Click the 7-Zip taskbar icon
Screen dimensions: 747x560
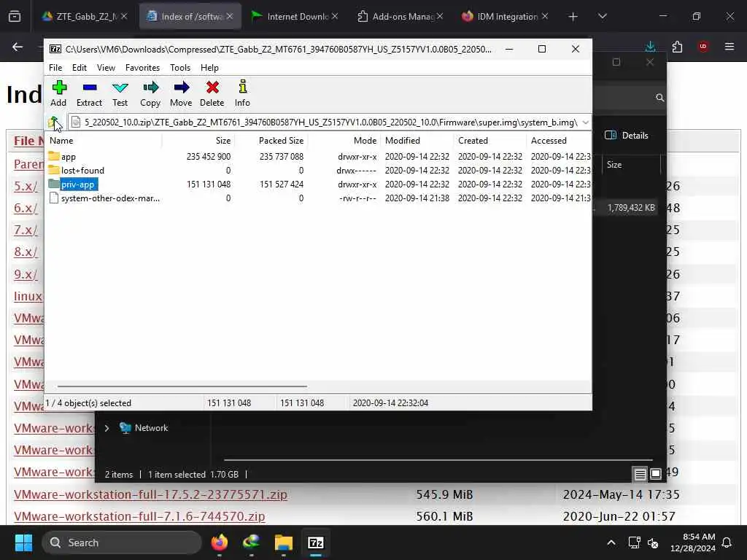click(x=315, y=542)
